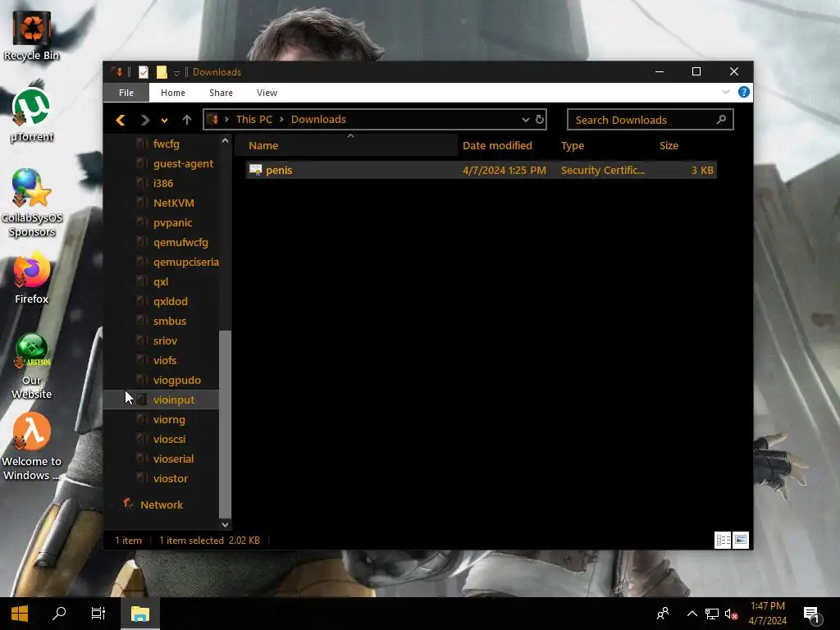Select the fwcfg folder in tree
The image size is (840, 630).
[166, 144]
